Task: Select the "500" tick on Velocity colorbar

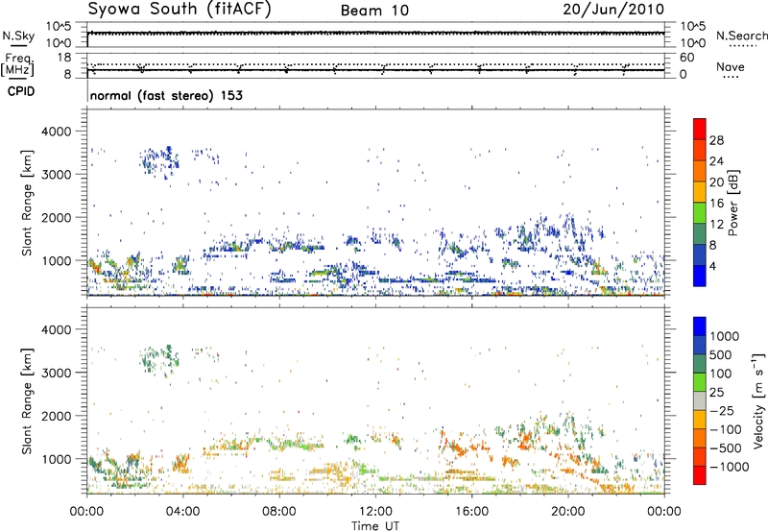Action: click(x=721, y=354)
